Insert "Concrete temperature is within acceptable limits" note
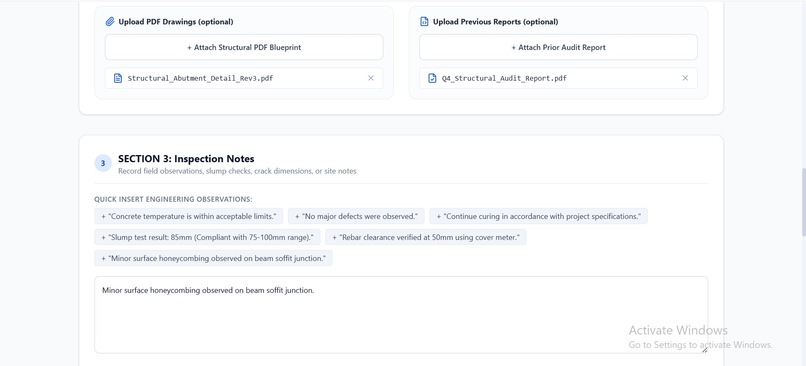806x366 pixels. click(189, 216)
